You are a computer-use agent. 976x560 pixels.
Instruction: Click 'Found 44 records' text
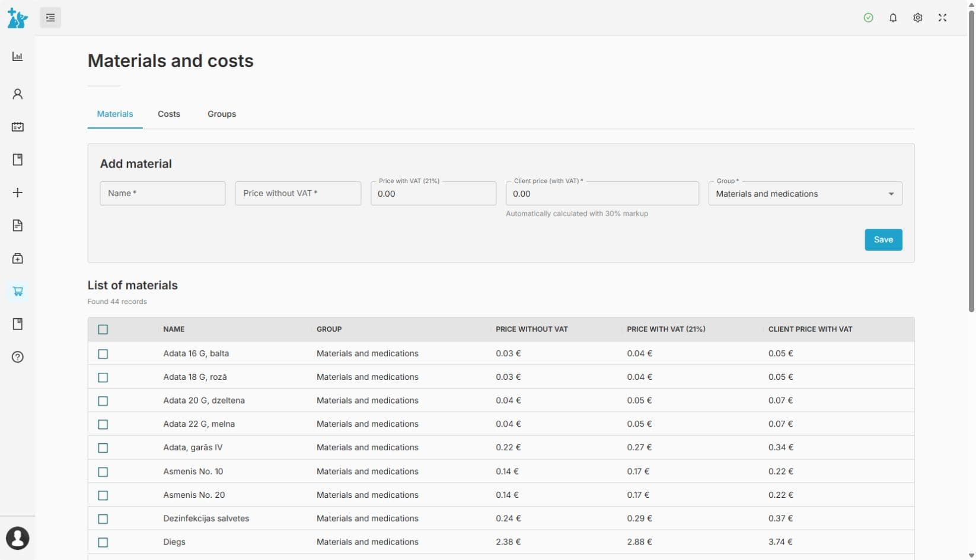pyautogui.click(x=117, y=302)
